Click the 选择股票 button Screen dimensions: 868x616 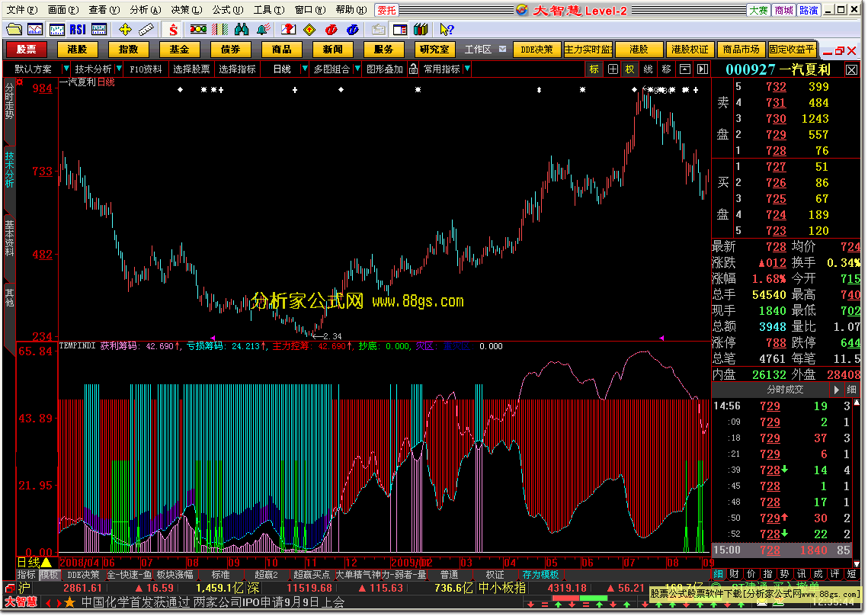click(191, 69)
